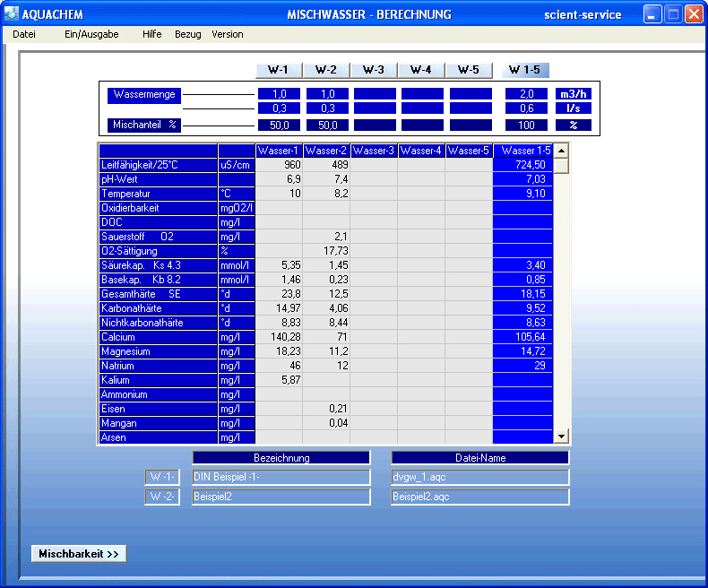Open the Version menu
The image size is (708, 588).
(x=228, y=34)
